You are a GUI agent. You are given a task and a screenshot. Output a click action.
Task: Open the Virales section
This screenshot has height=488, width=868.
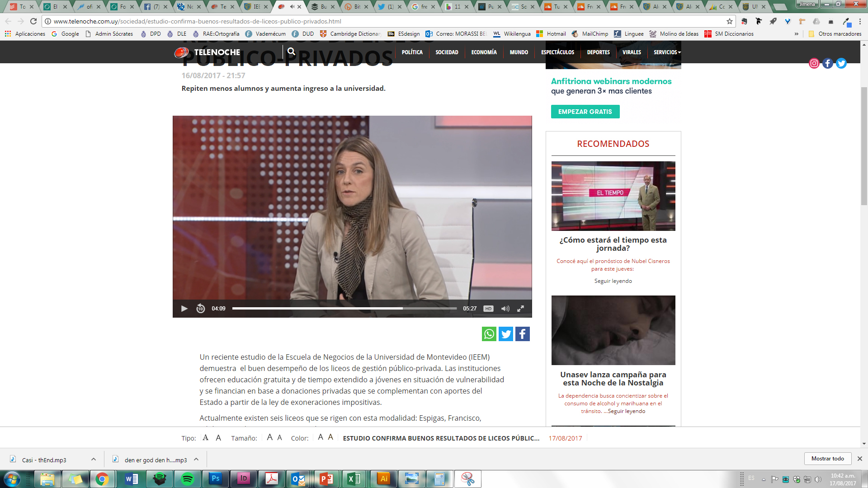[x=632, y=52]
